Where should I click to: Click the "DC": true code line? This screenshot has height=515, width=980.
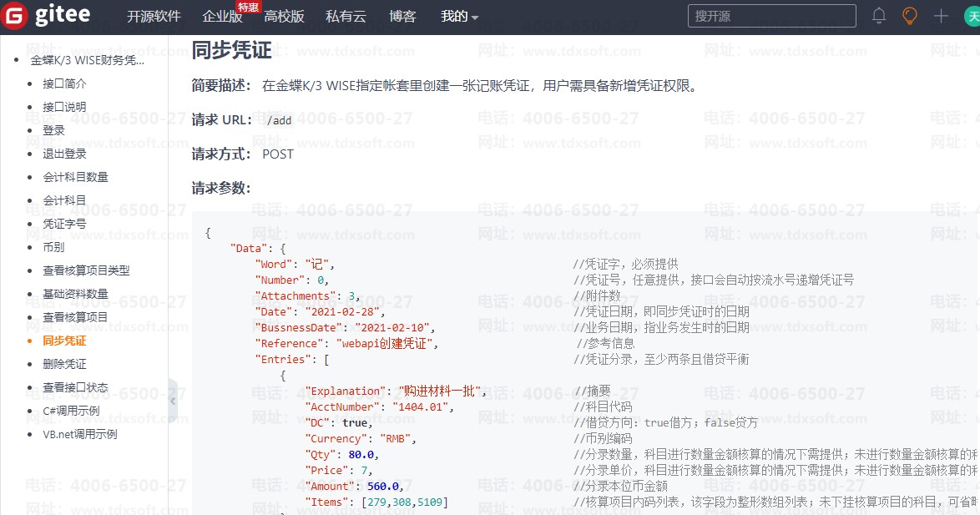[339, 422]
